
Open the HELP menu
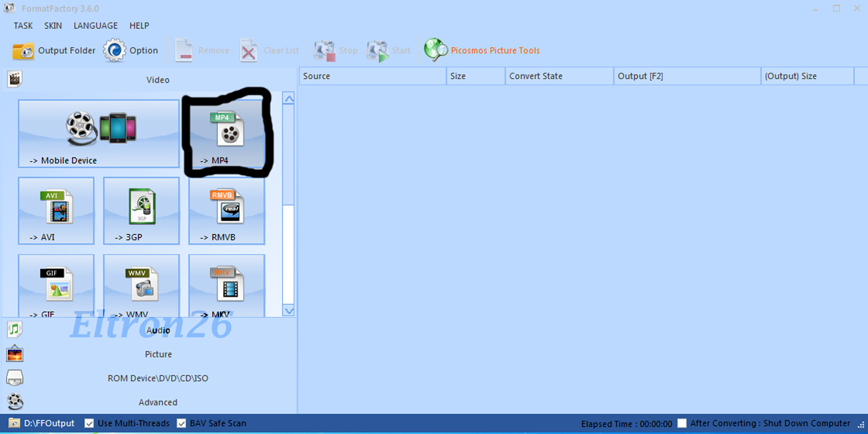139,25
